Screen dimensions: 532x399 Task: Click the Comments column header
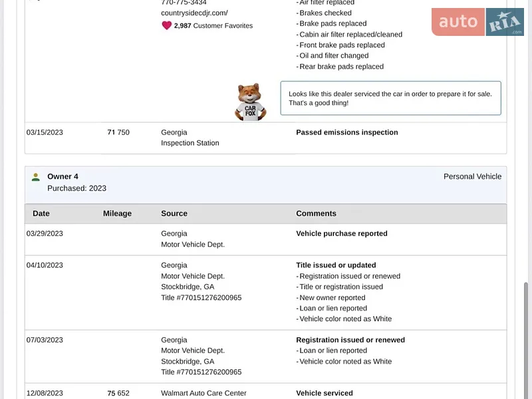coord(317,213)
